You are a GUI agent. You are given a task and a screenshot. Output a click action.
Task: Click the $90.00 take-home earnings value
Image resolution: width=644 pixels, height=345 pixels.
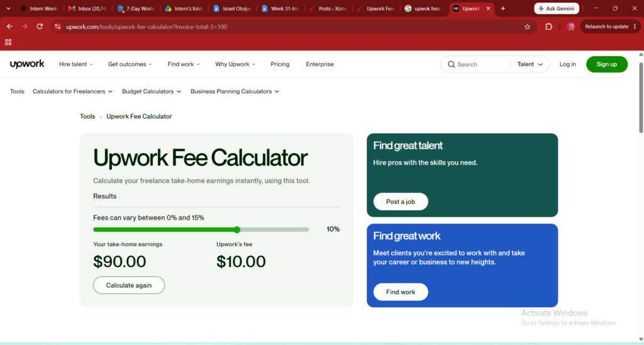click(119, 261)
